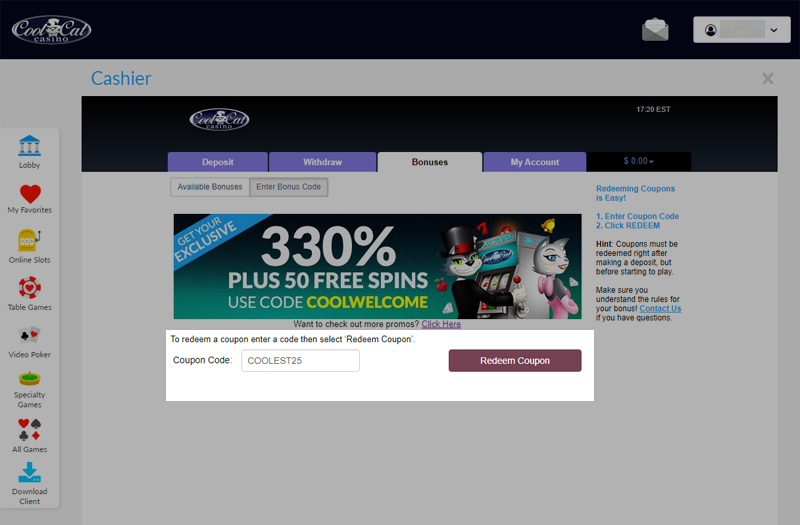This screenshot has height=525, width=800.
Task: Click the Cool Cat logo in cashier panel
Action: click(219, 119)
